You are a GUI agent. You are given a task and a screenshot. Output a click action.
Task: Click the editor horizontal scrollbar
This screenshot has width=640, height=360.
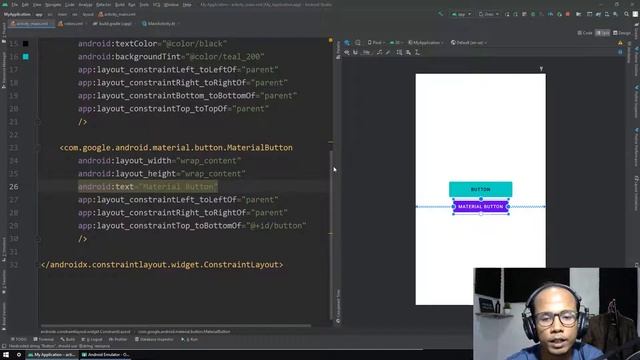point(176,326)
